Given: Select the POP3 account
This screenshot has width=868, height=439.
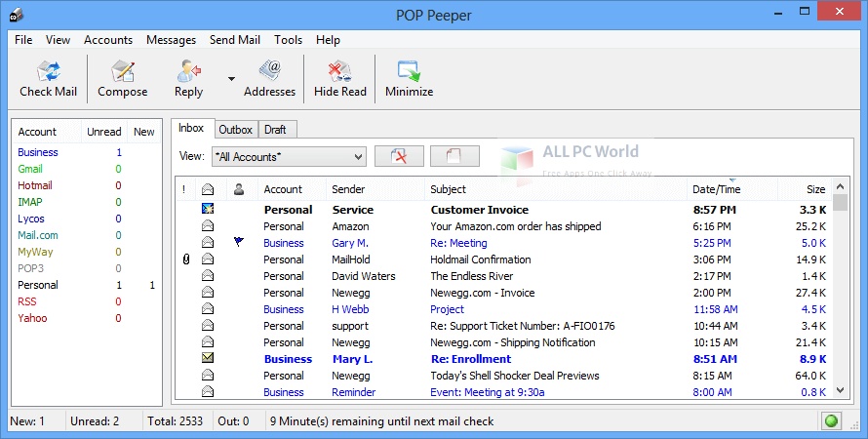Looking at the screenshot, I should click(30, 268).
